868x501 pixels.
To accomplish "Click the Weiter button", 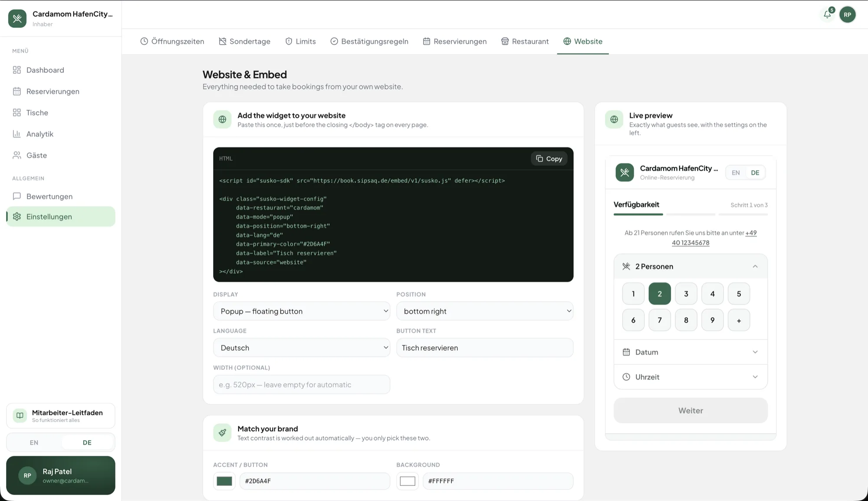I will pos(690,411).
